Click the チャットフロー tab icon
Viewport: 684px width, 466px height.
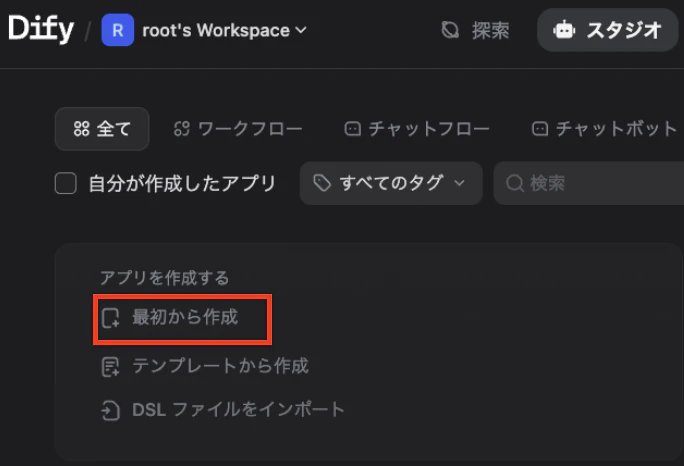(x=352, y=129)
